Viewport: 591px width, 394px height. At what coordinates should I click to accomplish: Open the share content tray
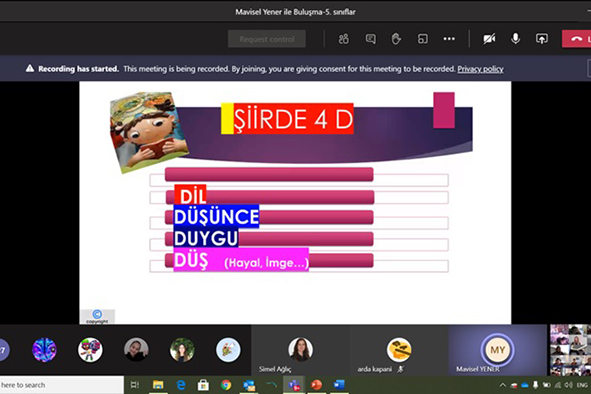[x=542, y=39]
